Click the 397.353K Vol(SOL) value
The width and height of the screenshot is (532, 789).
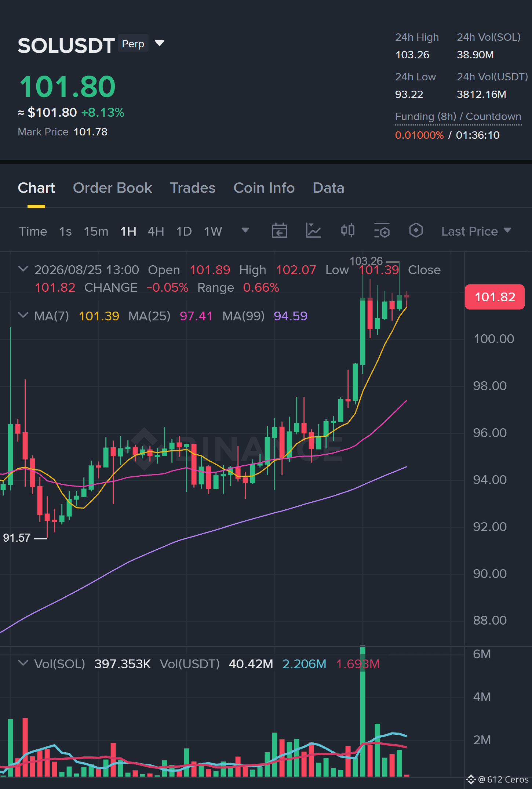click(123, 664)
